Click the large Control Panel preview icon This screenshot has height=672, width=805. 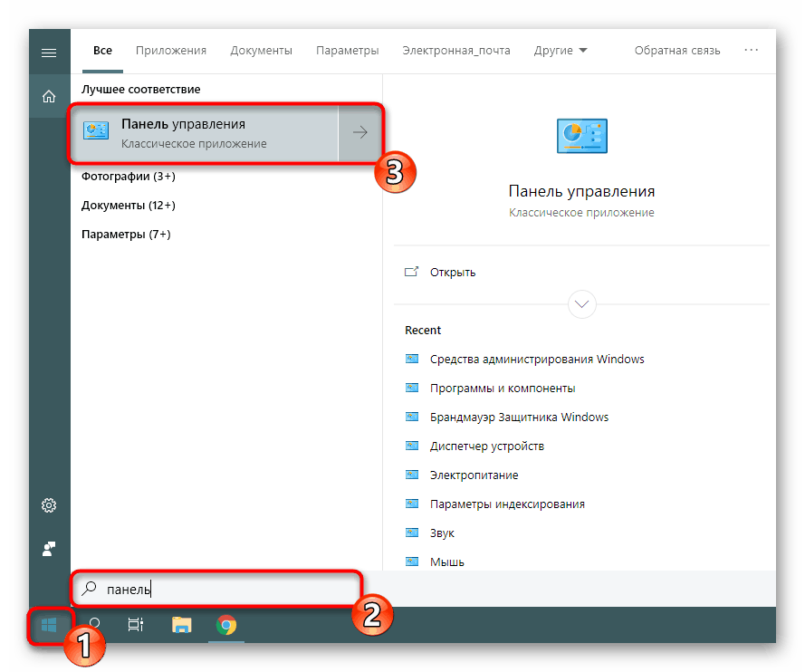tap(581, 136)
